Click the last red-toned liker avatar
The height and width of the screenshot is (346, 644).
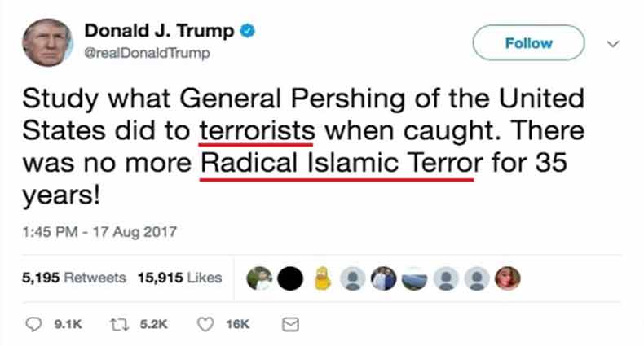pos(508,278)
